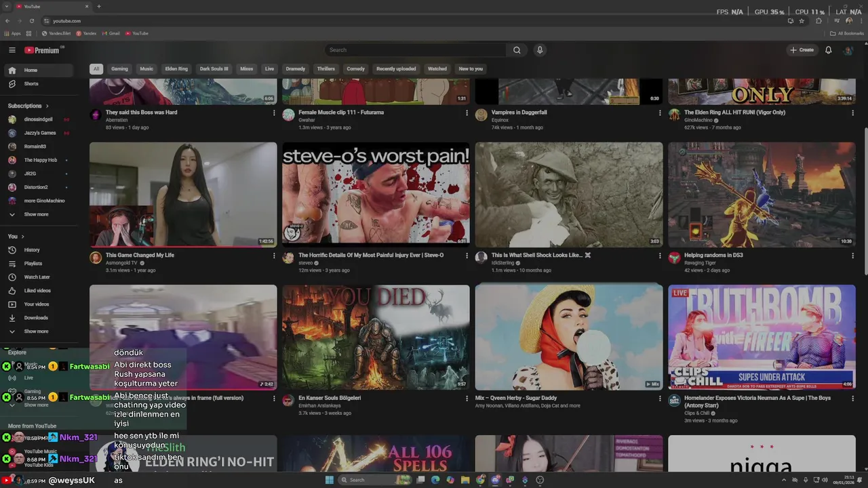
Task: Select the Music filter chip
Action: tap(146, 69)
